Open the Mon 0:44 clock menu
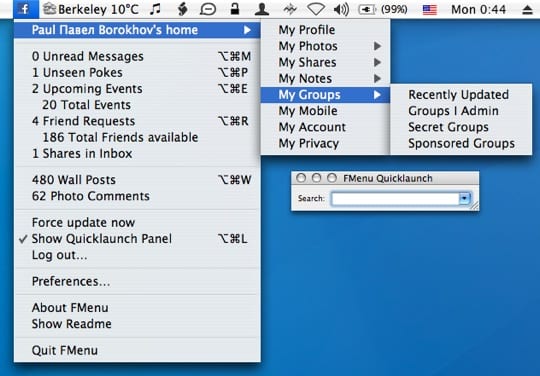The image size is (540, 376). pyautogui.click(x=478, y=9)
